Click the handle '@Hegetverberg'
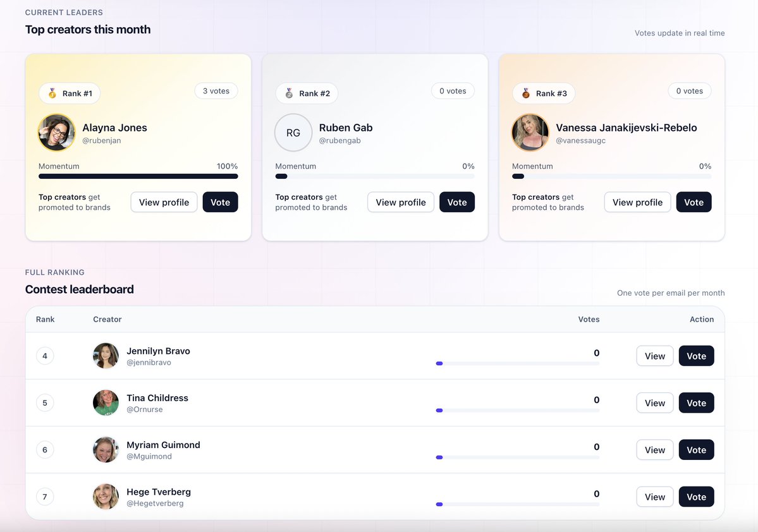758x532 pixels. tap(155, 503)
